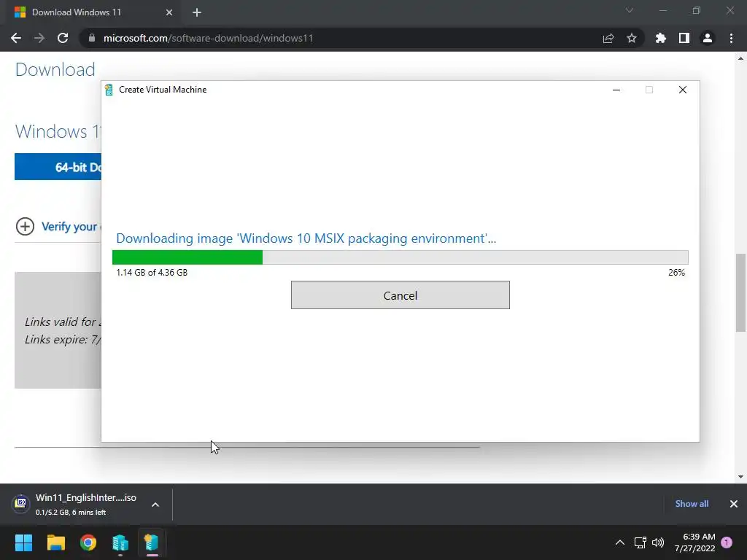Close the Create Virtual Machine window
The image size is (747, 560).
683,90
